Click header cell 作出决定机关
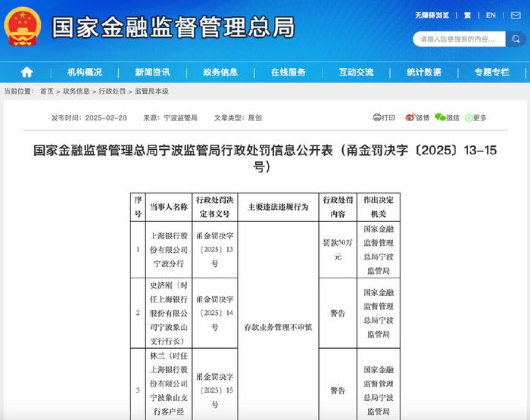530x420 pixels. coord(379,207)
